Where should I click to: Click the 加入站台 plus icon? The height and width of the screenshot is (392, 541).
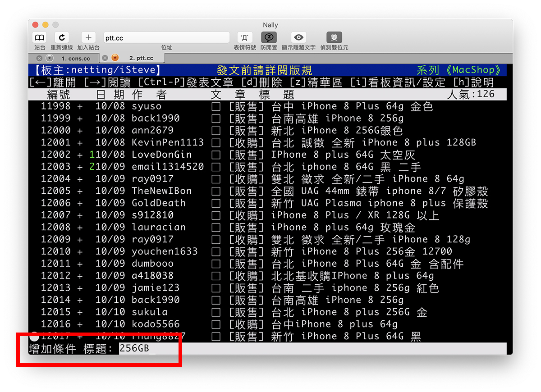click(88, 37)
